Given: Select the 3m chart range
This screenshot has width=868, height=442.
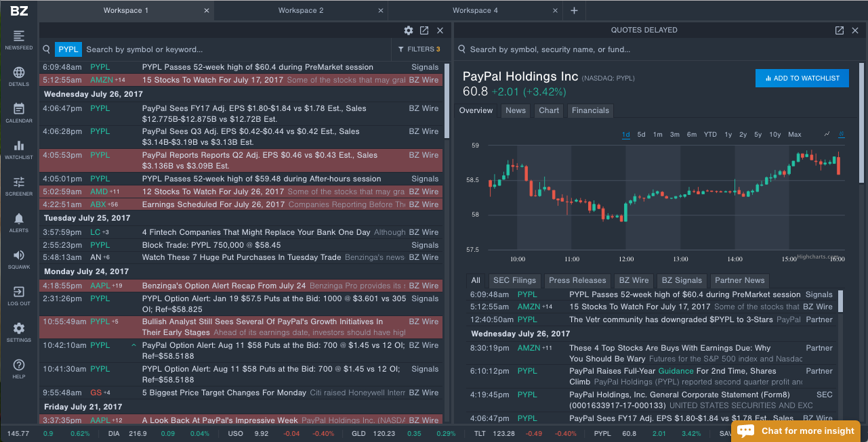Looking at the screenshot, I should [675, 135].
